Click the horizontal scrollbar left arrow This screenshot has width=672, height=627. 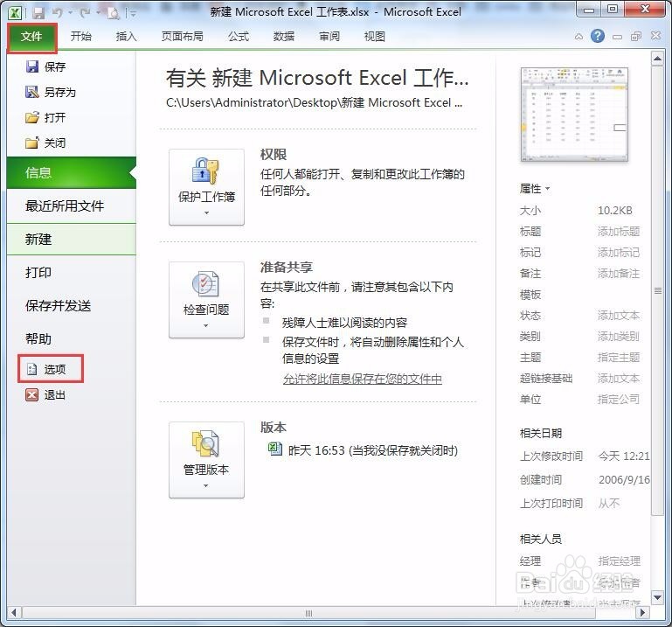point(14,613)
